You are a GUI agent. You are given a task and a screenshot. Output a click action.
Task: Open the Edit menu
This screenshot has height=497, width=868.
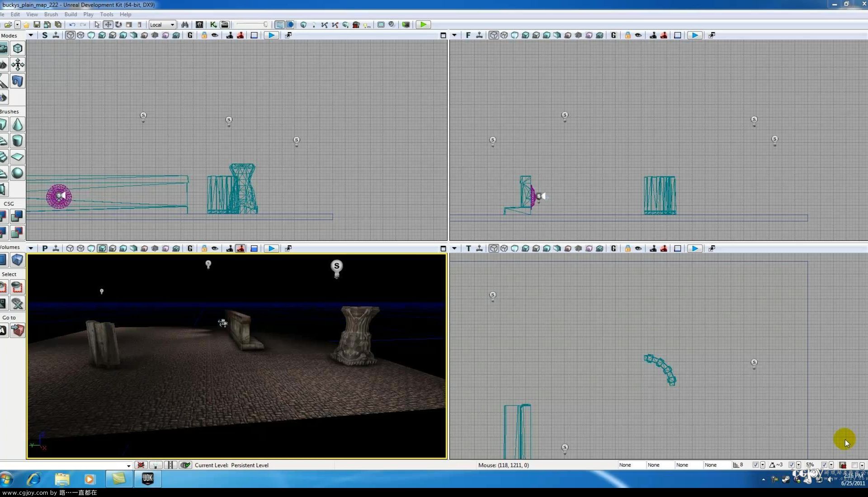click(x=15, y=14)
